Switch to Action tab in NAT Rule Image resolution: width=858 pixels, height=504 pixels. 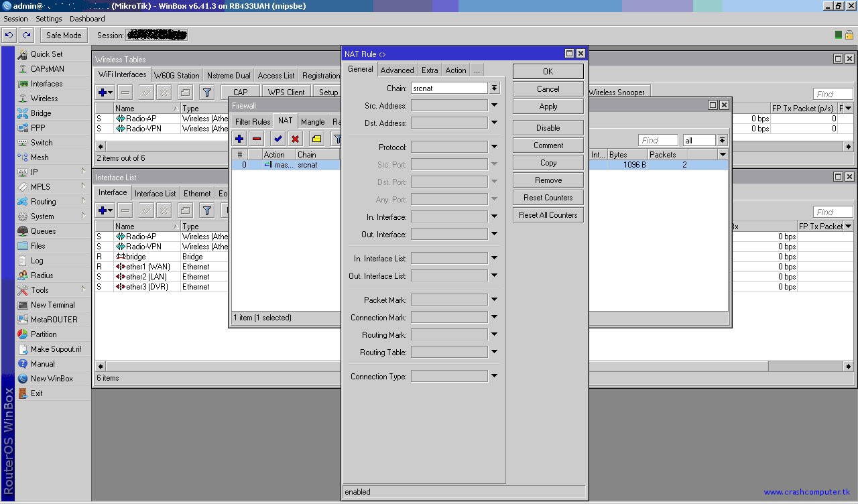(x=456, y=70)
